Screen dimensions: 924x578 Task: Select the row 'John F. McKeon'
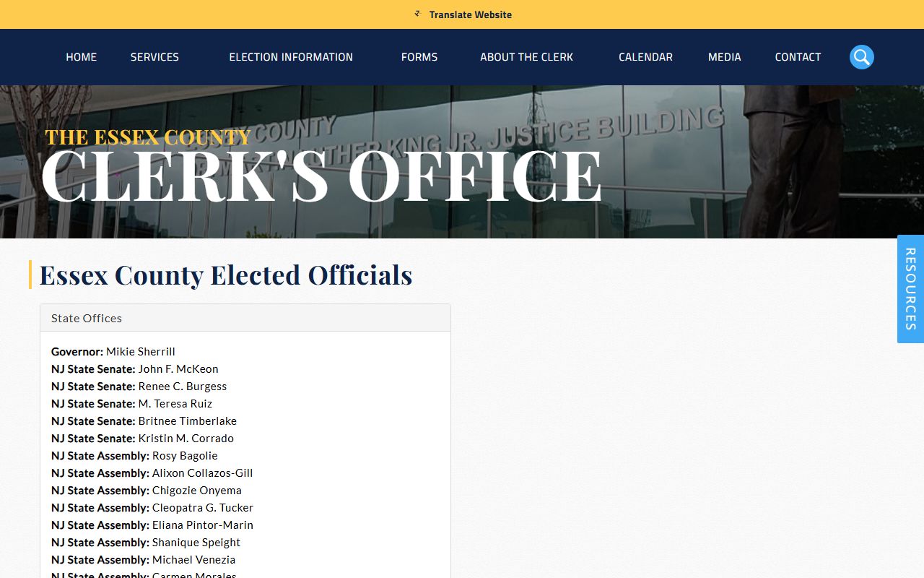click(135, 369)
